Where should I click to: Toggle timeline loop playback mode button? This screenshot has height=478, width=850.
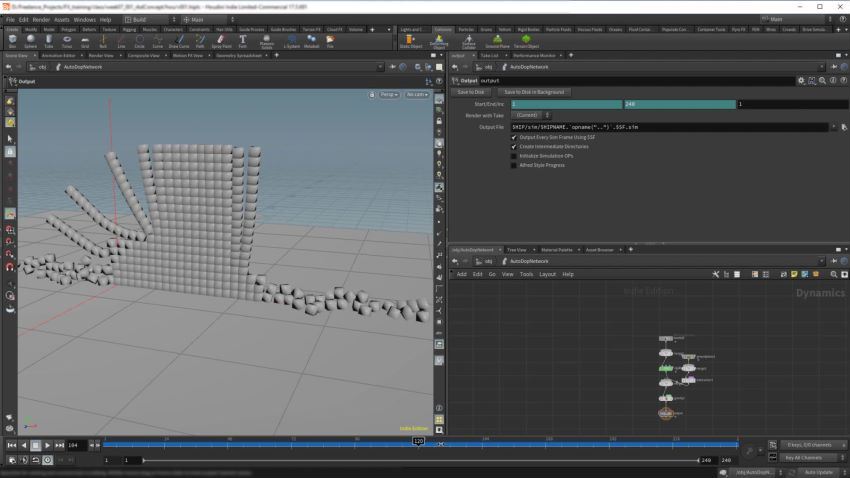coord(35,460)
